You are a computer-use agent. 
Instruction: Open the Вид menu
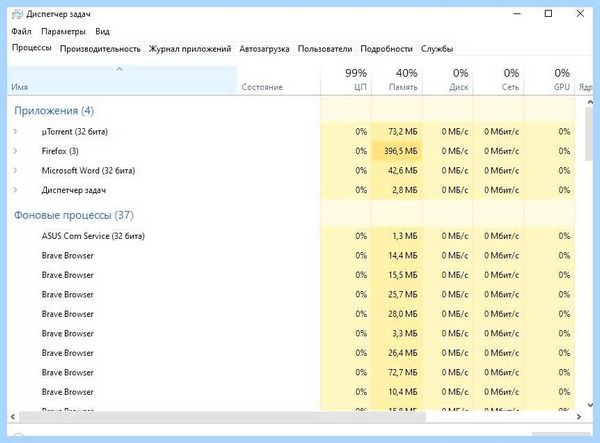click(x=102, y=31)
